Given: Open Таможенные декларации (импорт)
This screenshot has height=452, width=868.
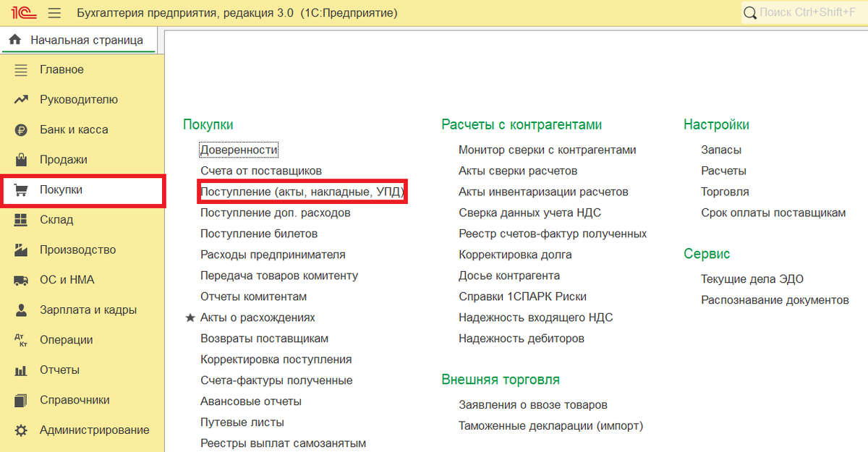Looking at the screenshot, I should click(x=550, y=426).
